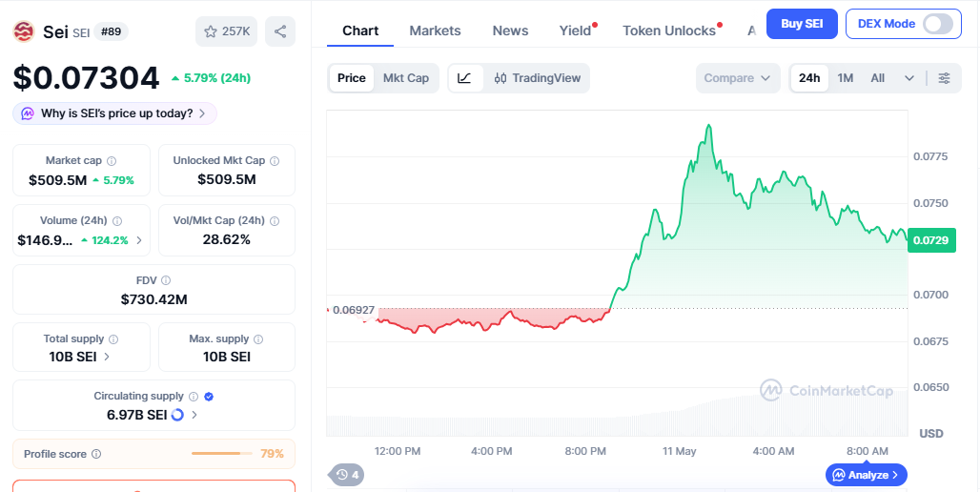Switch to the News tab
Screen dimensions: 980x492
[510, 31]
